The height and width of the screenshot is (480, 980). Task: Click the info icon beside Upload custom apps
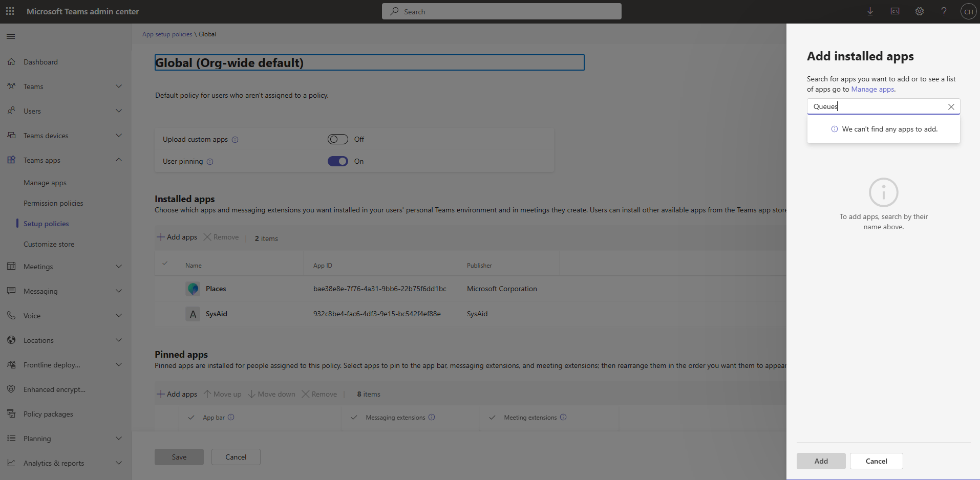tap(235, 139)
